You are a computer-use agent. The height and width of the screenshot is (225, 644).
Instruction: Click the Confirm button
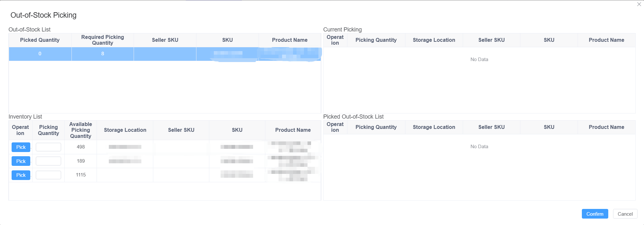coord(595,214)
